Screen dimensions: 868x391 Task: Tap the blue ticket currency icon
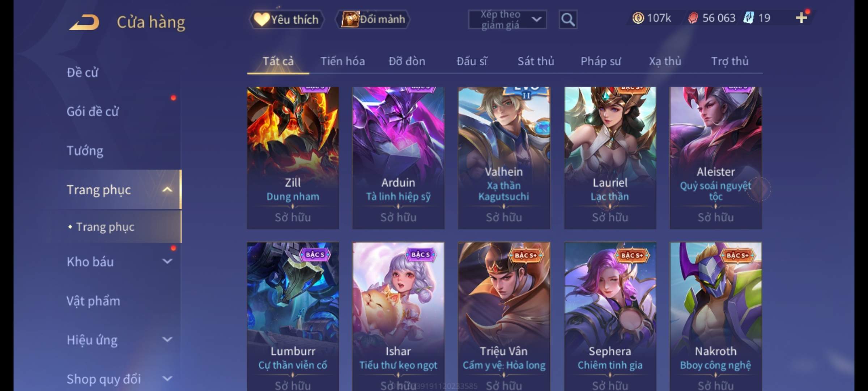click(748, 18)
